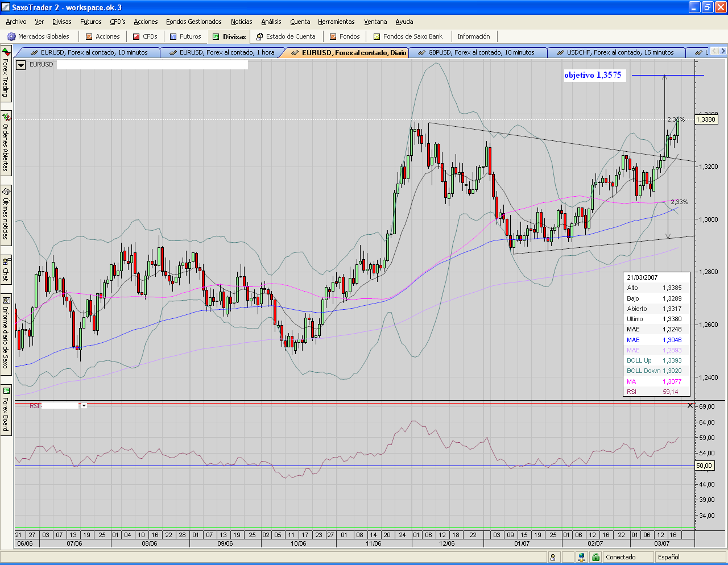Viewport: 728px width, 565px height.
Task: Click the user status bar icon
Action: click(553, 557)
